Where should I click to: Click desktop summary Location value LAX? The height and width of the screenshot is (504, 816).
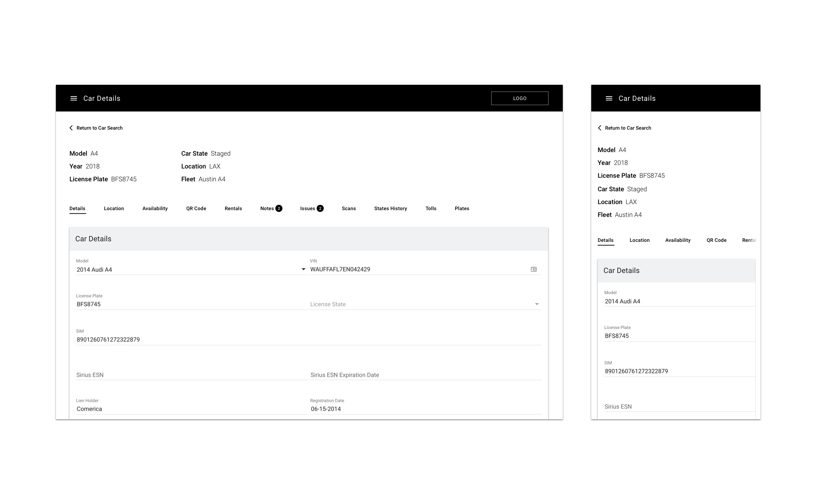click(215, 166)
